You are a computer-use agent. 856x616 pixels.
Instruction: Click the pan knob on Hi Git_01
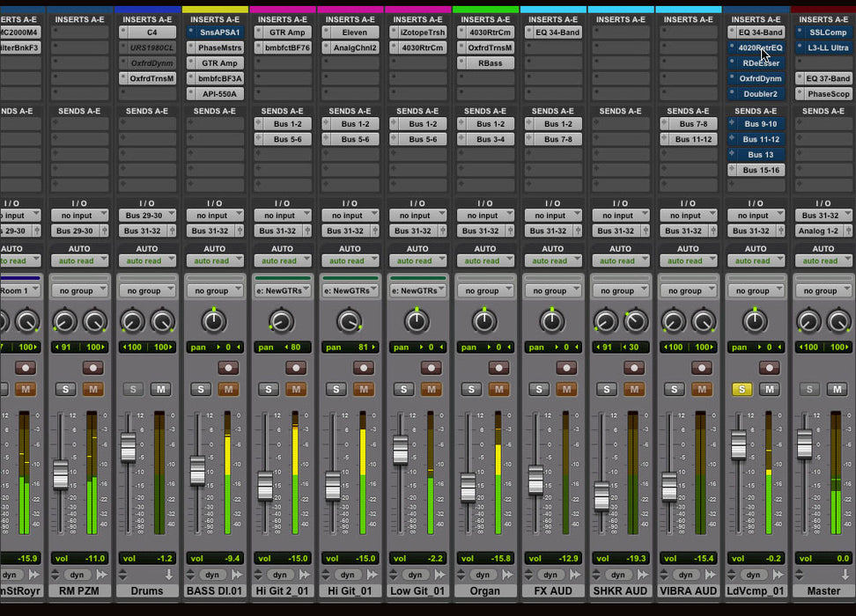[350, 321]
